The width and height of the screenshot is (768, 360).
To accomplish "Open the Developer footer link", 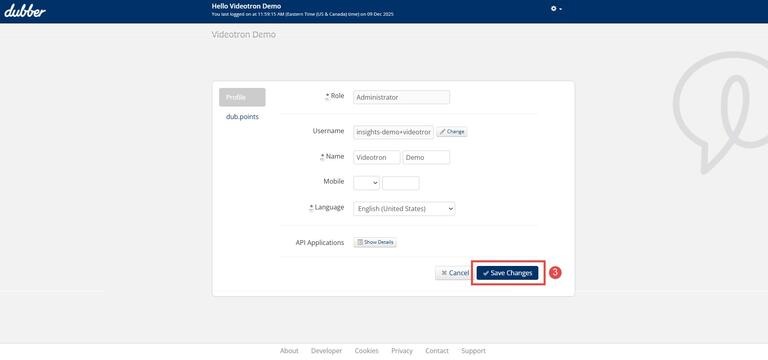I will click(x=326, y=351).
